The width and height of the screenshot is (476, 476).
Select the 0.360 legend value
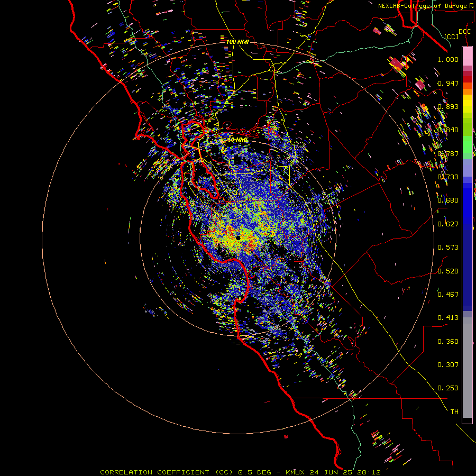tap(448, 341)
